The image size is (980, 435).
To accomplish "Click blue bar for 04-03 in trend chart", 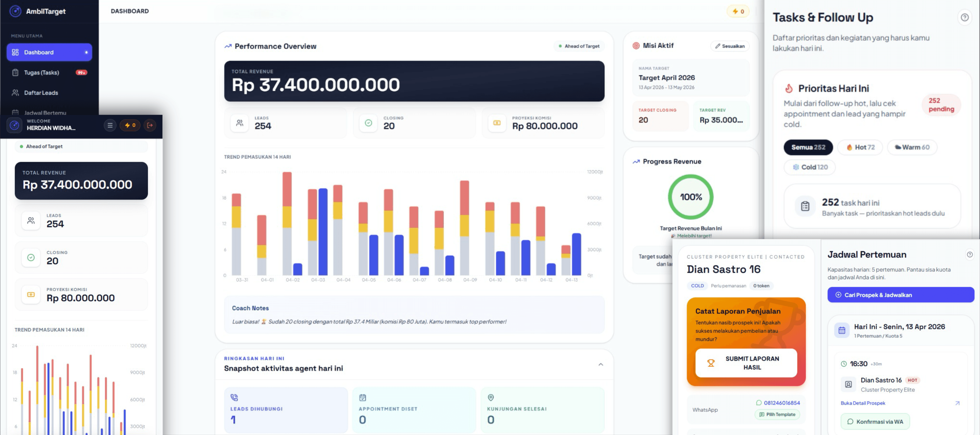I will point(323,232).
